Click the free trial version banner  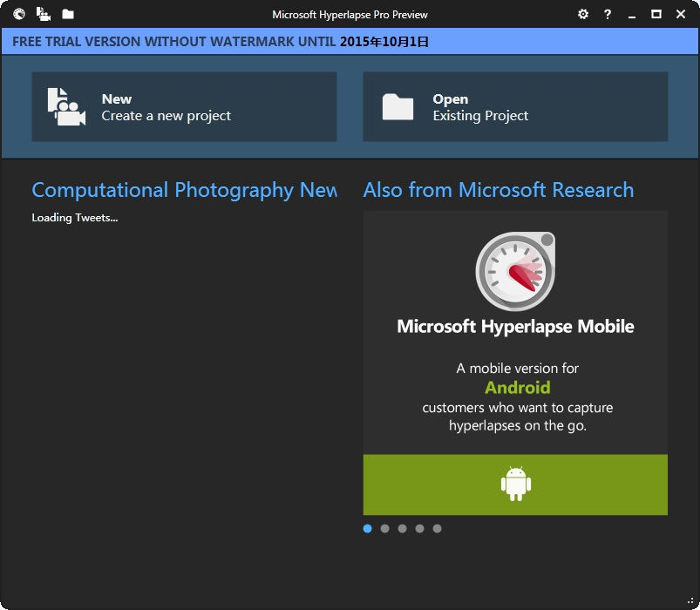click(x=350, y=42)
